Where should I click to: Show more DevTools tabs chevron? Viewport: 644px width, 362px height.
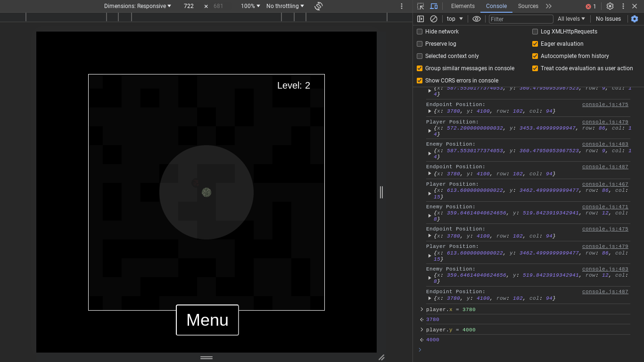pyautogui.click(x=549, y=6)
